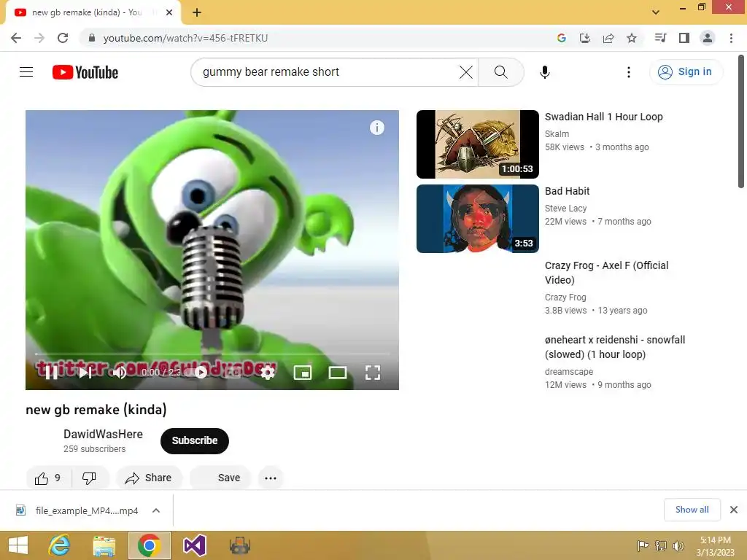Open the tab search chevron
The width and height of the screenshot is (747, 560).
pyautogui.click(x=656, y=12)
